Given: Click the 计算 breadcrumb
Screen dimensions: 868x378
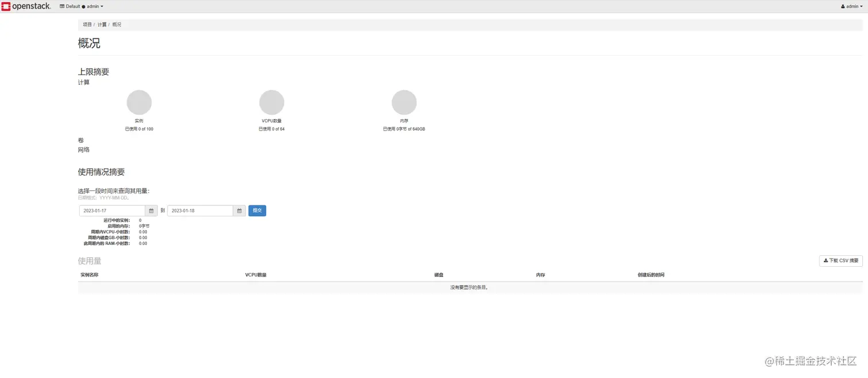Looking at the screenshot, I should (x=102, y=25).
